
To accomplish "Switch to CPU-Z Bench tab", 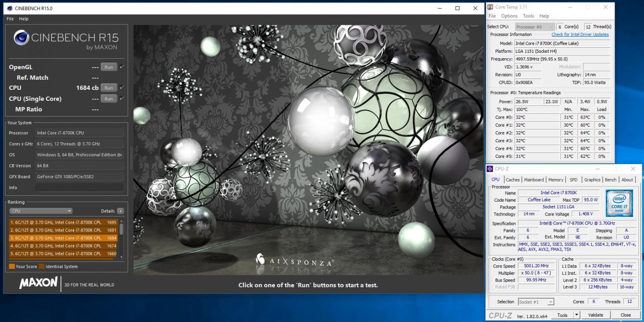I will coord(611,180).
